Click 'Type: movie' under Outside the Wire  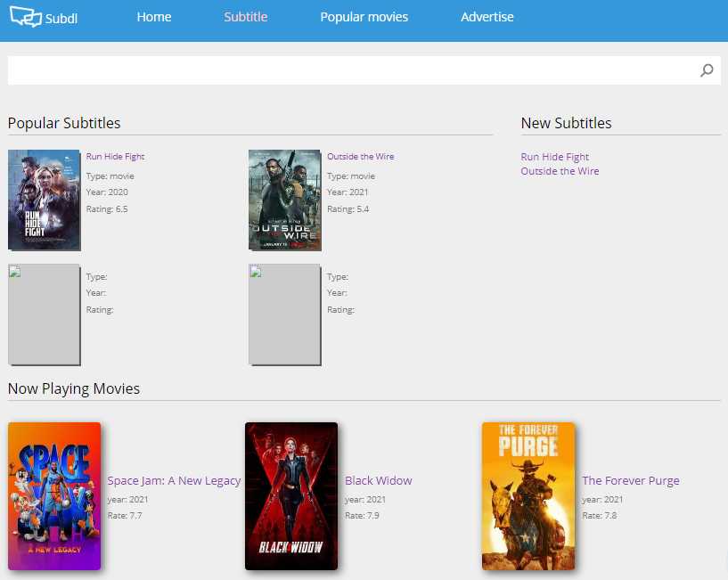tap(351, 176)
